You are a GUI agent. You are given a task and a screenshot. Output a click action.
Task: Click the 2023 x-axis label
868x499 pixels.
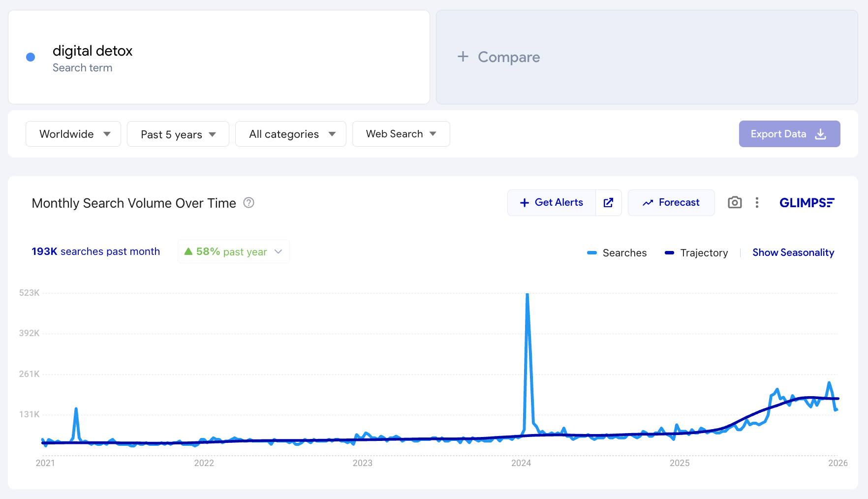tap(363, 463)
